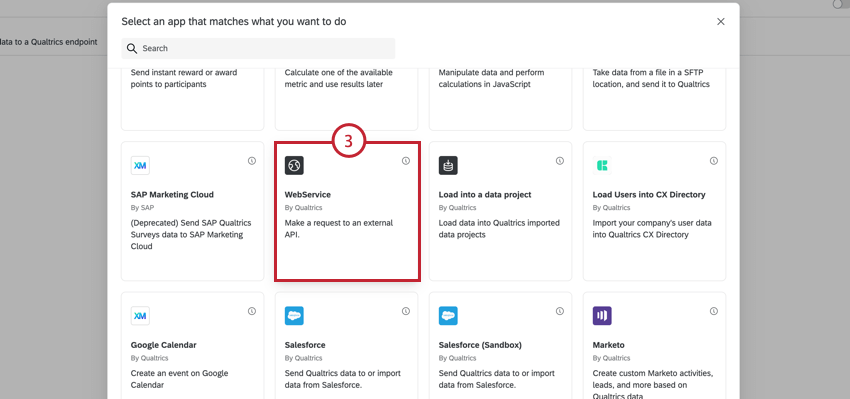This screenshot has height=399, width=850.
Task: Click the clock icon on SAP Marketing Cloud card
Action: point(252,161)
